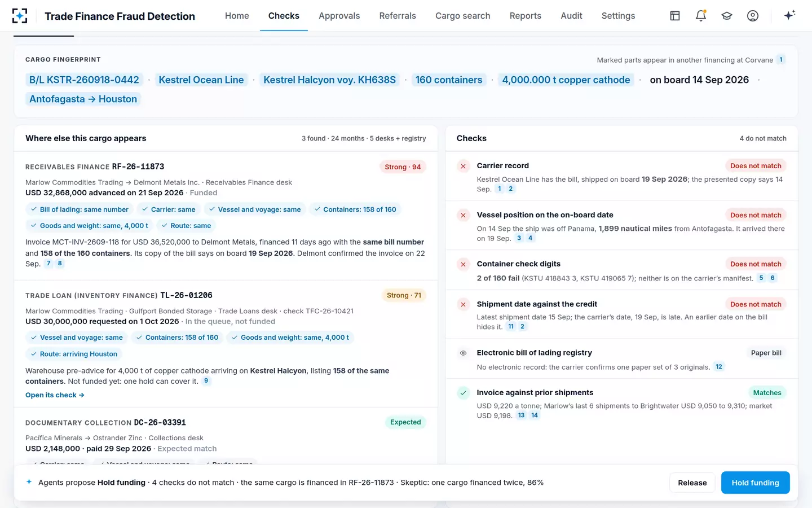Click the Containers: 158 of 160 tag under RF-26-11873
Viewport: 812px width, 508px height.
(x=355, y=209)
